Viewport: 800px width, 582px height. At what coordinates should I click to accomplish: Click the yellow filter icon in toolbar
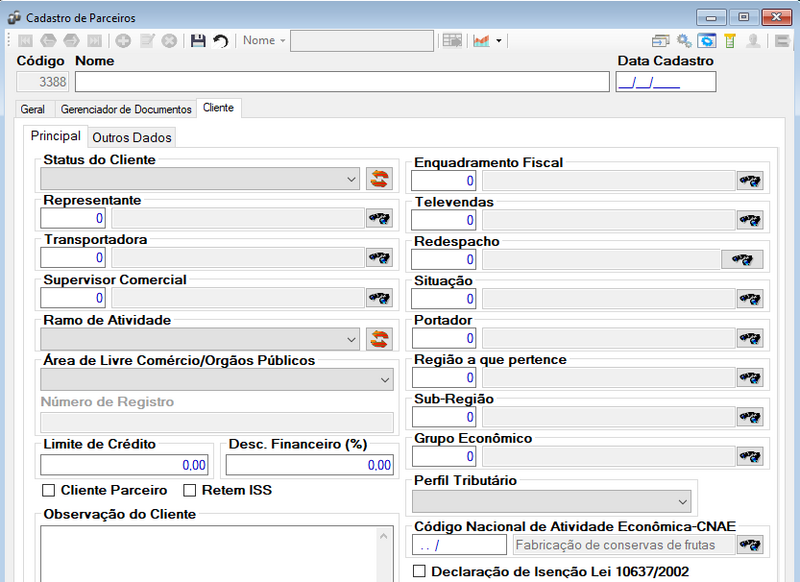pos(730,40)
